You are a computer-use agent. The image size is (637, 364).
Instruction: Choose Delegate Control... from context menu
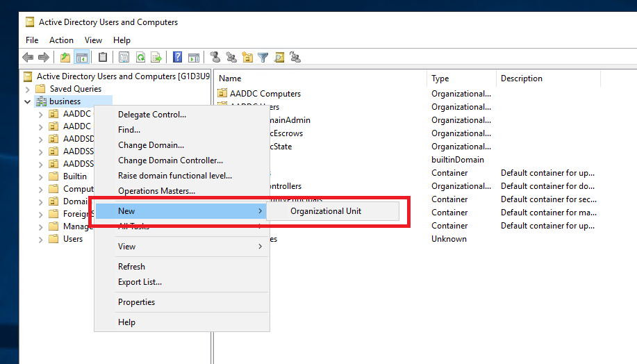[182, 115]
